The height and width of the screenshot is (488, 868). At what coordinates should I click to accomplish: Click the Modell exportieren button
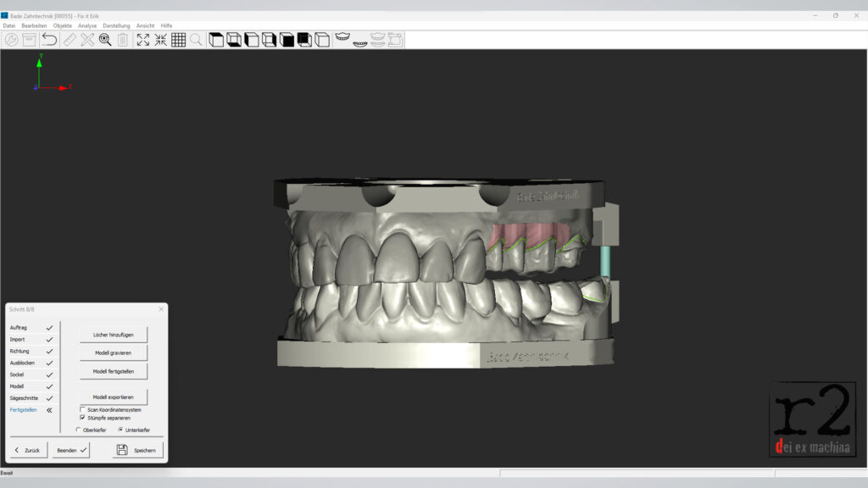(113, 396)
